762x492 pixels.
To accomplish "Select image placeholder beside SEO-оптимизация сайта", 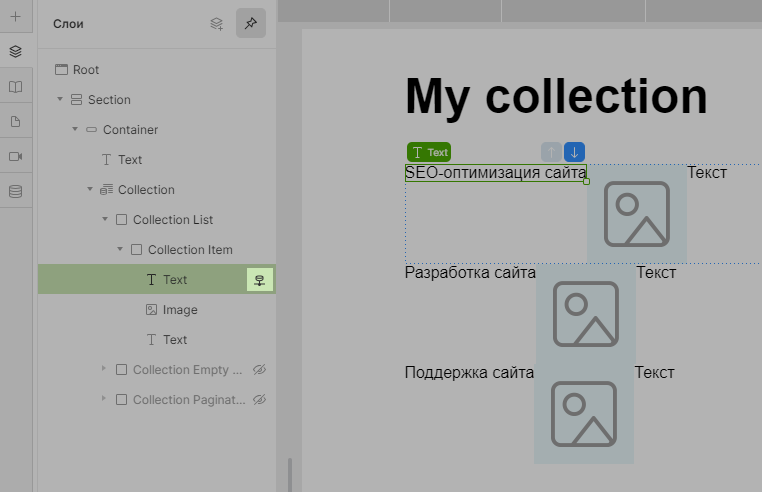I will [x=637, y=214].
